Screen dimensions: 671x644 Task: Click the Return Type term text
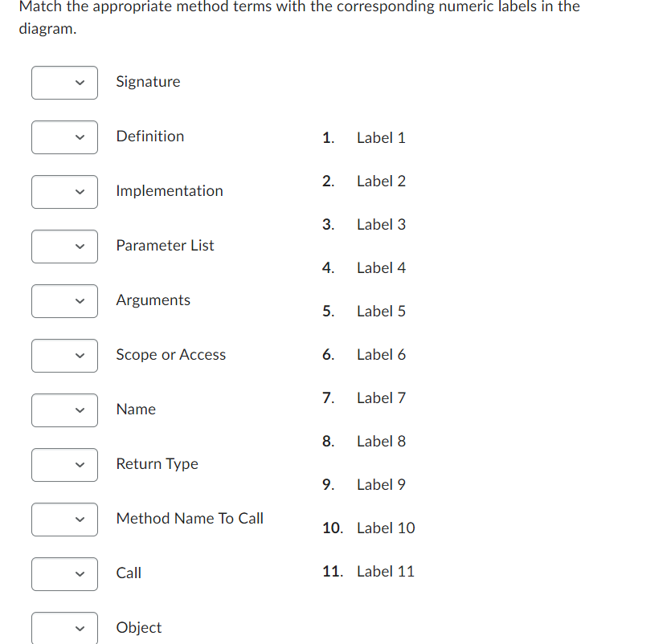[157, 463]
